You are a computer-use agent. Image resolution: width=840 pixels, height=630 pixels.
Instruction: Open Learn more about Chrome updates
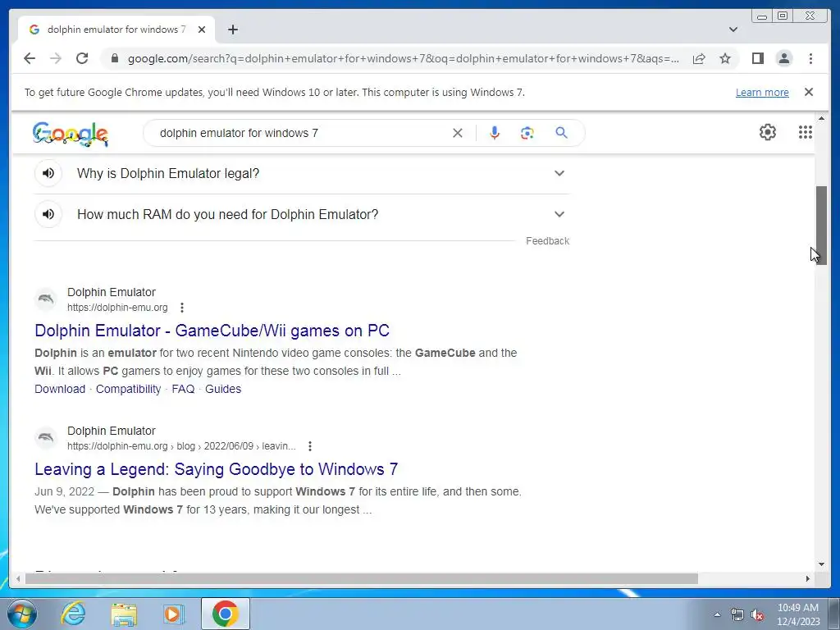(x=762, y=92)
